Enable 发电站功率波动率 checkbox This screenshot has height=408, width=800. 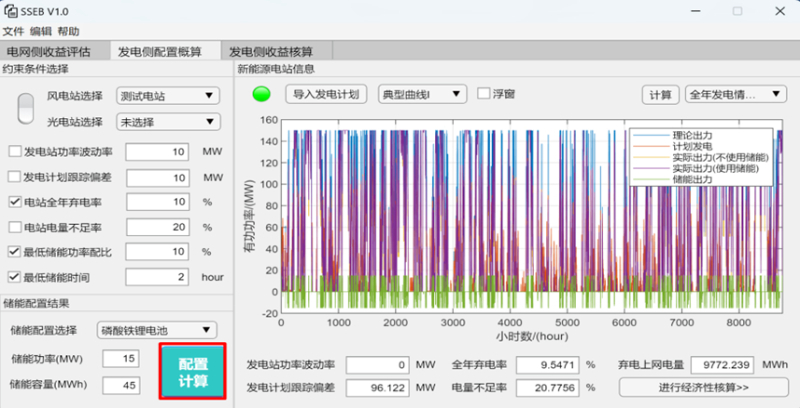[x=15, y=151]
